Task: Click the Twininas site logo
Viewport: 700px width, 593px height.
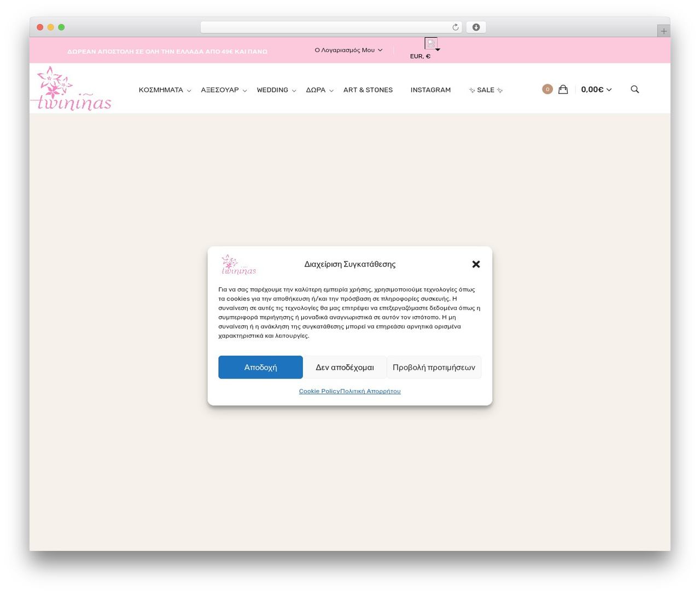Action: [72, 89]
